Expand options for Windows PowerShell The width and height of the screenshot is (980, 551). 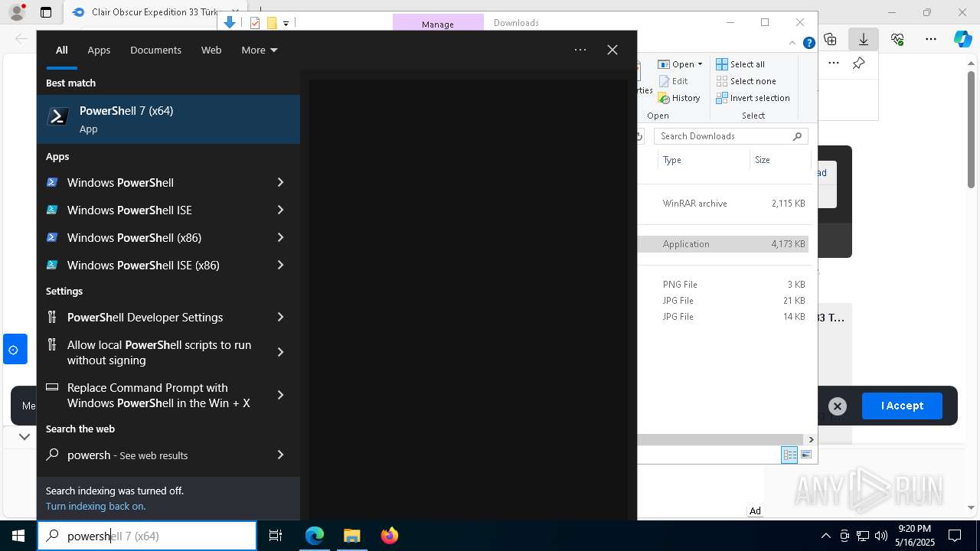[x=280, y=182]
